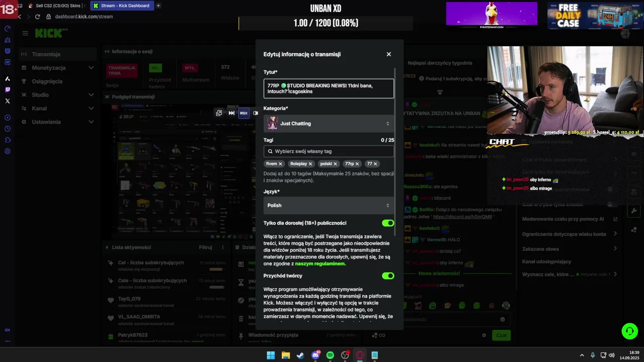
Task: Switch to the Sell CS2 (CS:GO) Skins tab
Action: tap(57, 6)
